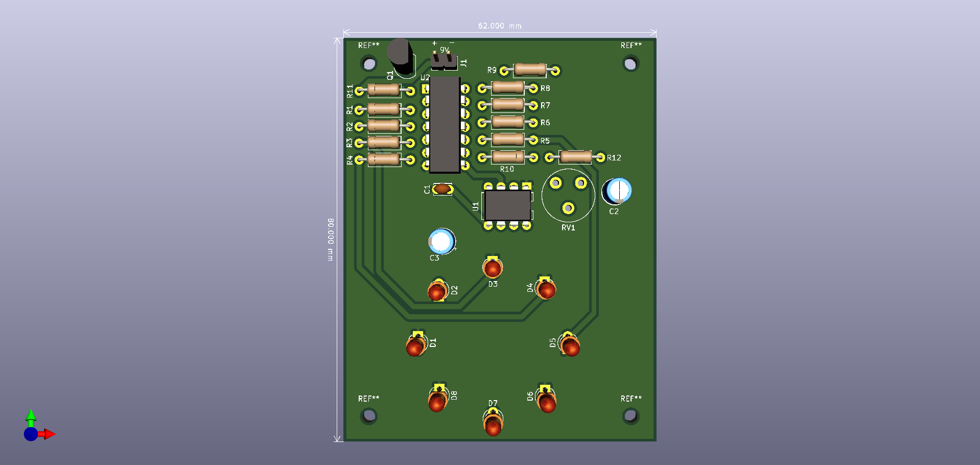The height and width of the screenshot is (465, 980).
Task: Click on resistor R7
Action: coord(508,105)
